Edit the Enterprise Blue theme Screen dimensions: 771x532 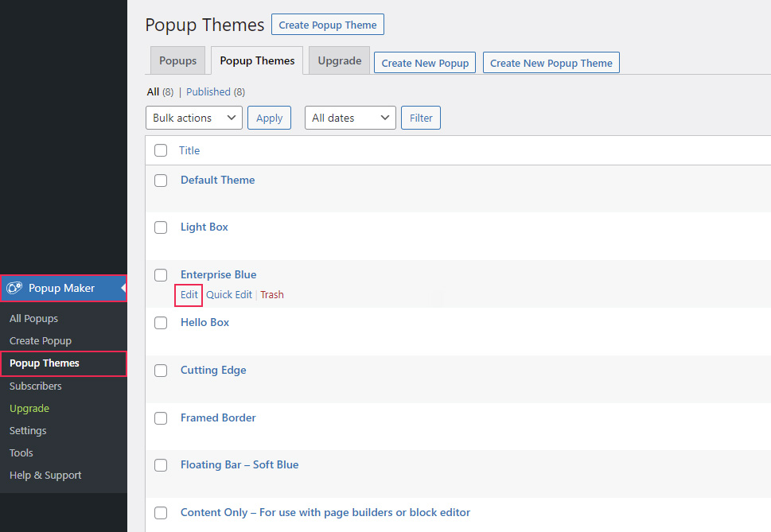pyautogui.click(x=189, y=294)
